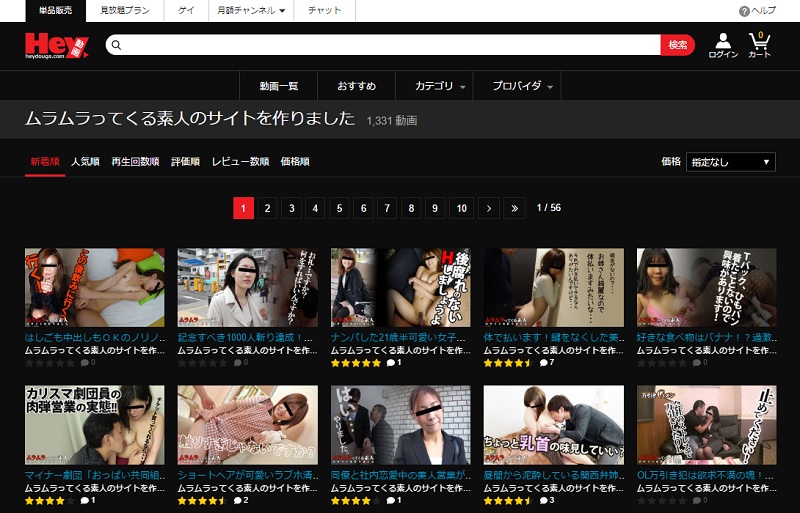This screenshot has width=800, height=513.
Task: Click the help (ヘルプ) question mark icon
Action: coord(744,11)
